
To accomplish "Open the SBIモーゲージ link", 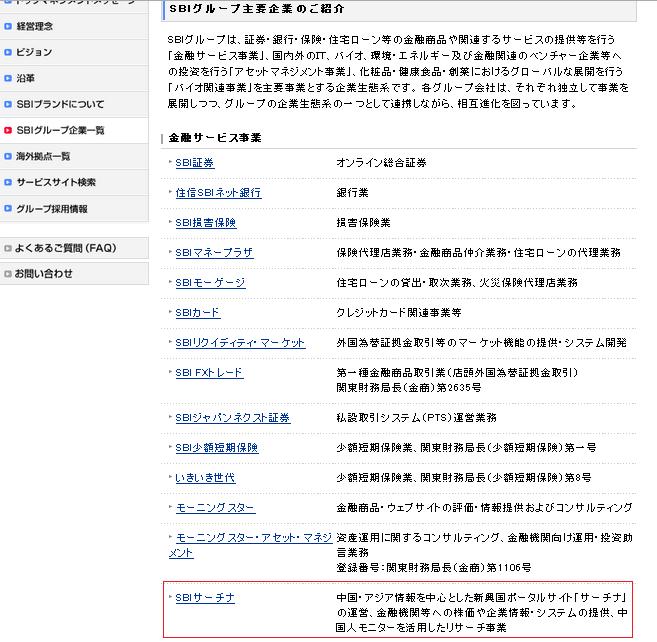I will (210, 283).
